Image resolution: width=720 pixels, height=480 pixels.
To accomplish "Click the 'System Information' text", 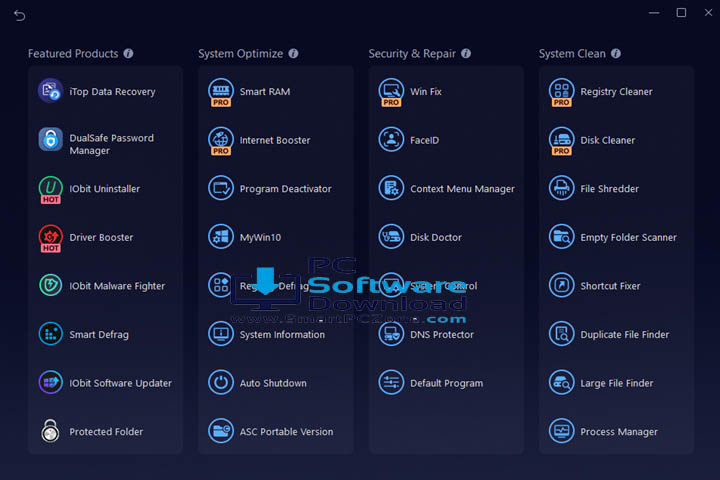I will tap(282, 335).
